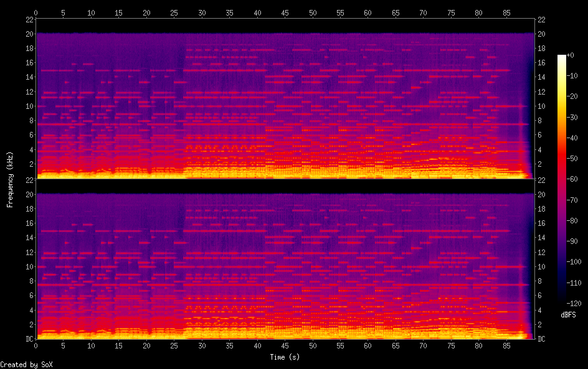Click the 0 tick on the bottom time axis
The width and height of the screenshot is (588, 369).
[x=36, y=346]
